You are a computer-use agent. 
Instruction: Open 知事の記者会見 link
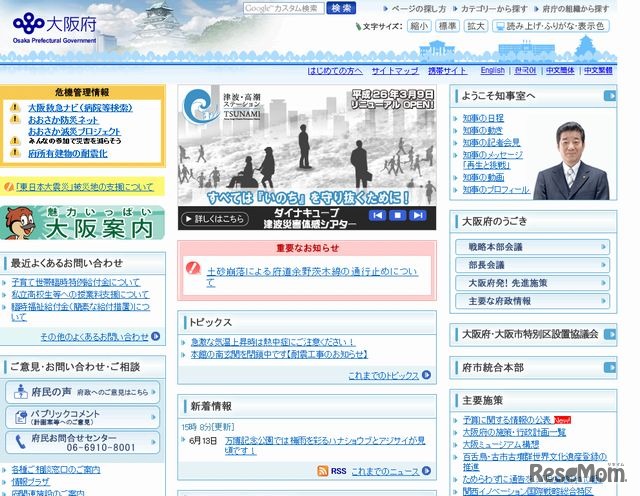(x=491, y=142)
